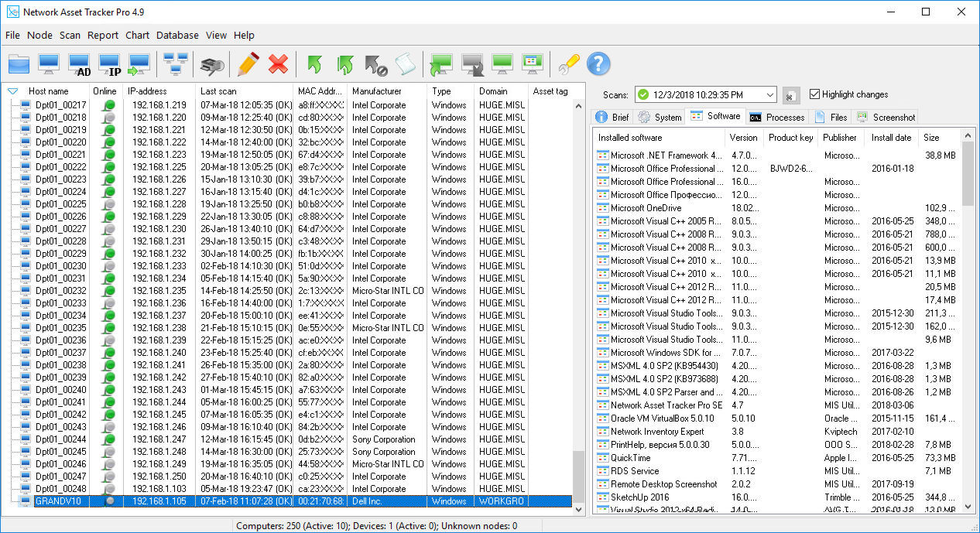Click the gray arrow with stop sign icon
Screen dimensions: 980x533
tap(375, 64)
